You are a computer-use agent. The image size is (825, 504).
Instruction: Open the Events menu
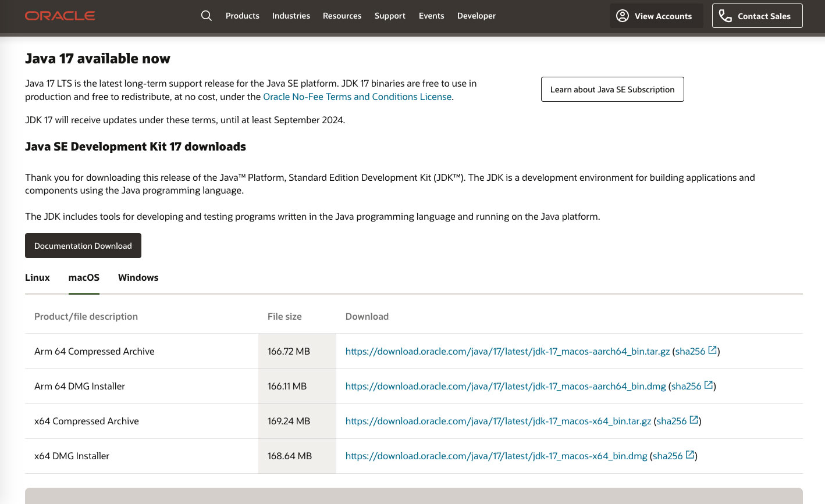(x=432, y=16)
